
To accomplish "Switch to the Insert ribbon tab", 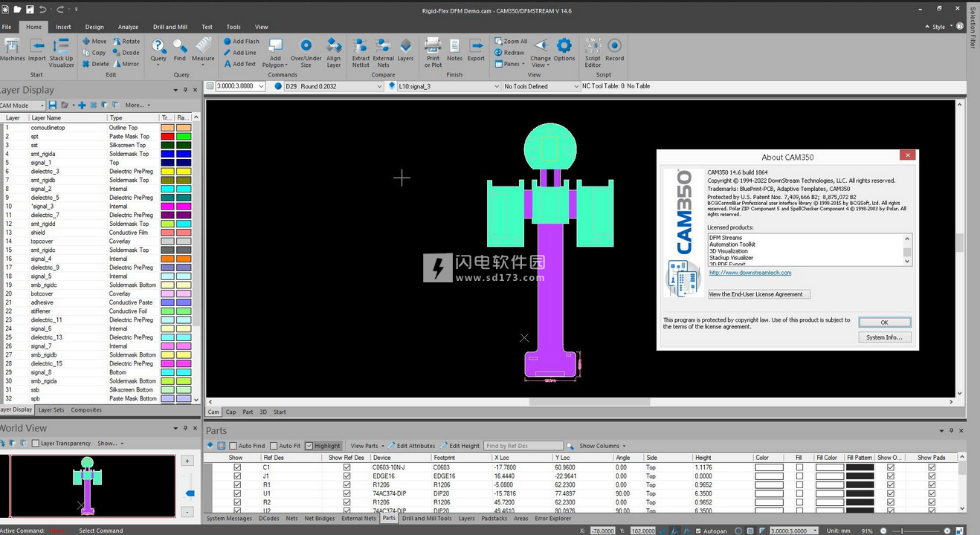I will tap(63, 27).
